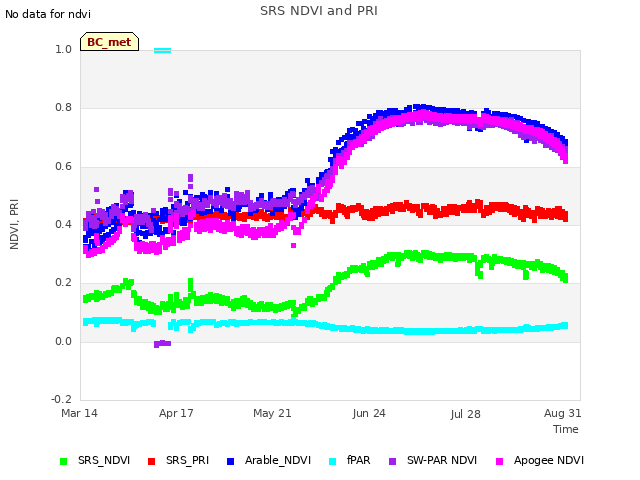The height and width of the screenshot is (480, 640).
Task: Click the Jun 24 x-axis tick label
Action: (x=369, y=413)
